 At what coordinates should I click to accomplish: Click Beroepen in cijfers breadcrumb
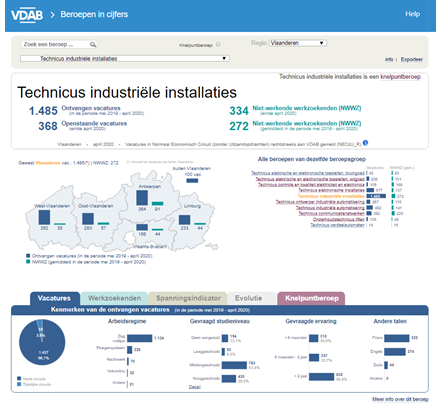tap(94, 14)
